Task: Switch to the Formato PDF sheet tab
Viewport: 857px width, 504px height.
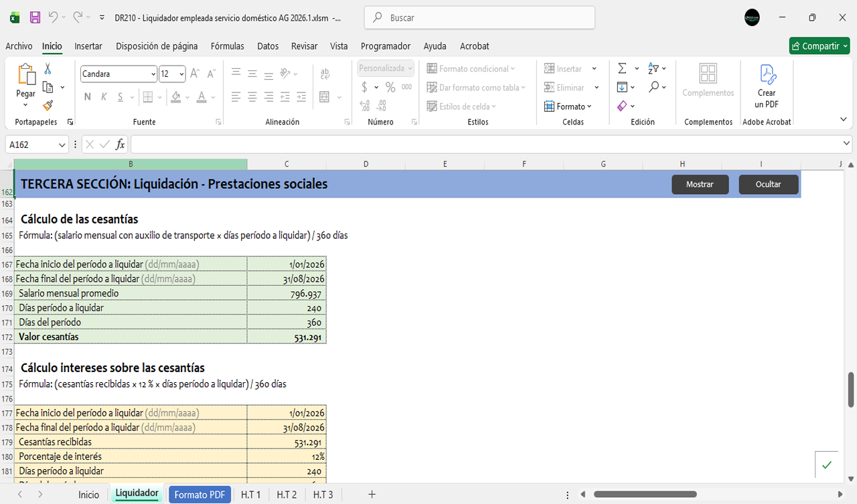Action: [x=200, y=495]
